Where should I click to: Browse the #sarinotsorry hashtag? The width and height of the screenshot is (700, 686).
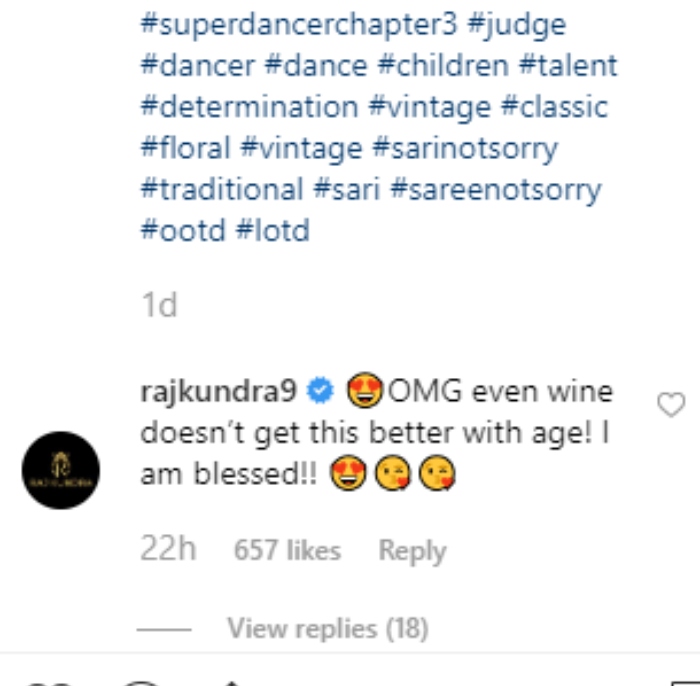point(465,148)
